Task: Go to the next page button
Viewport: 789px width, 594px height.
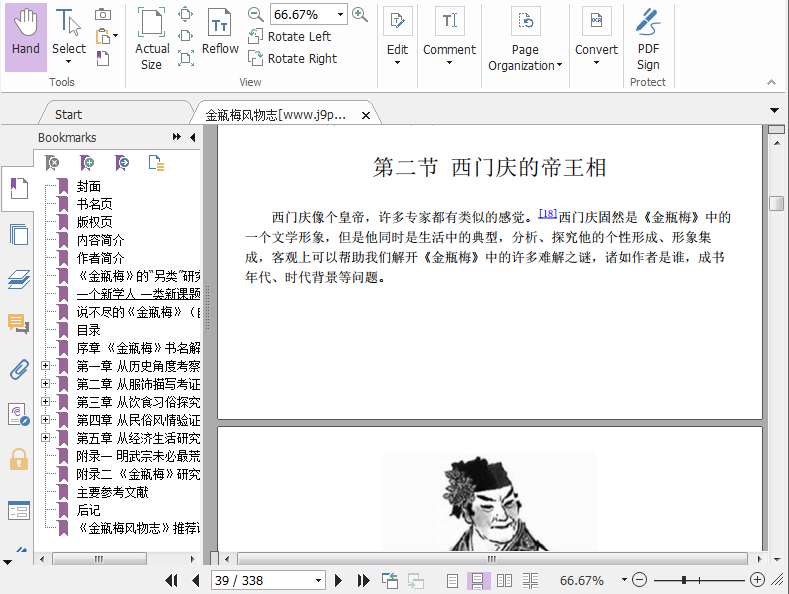Action: [338, 580]
